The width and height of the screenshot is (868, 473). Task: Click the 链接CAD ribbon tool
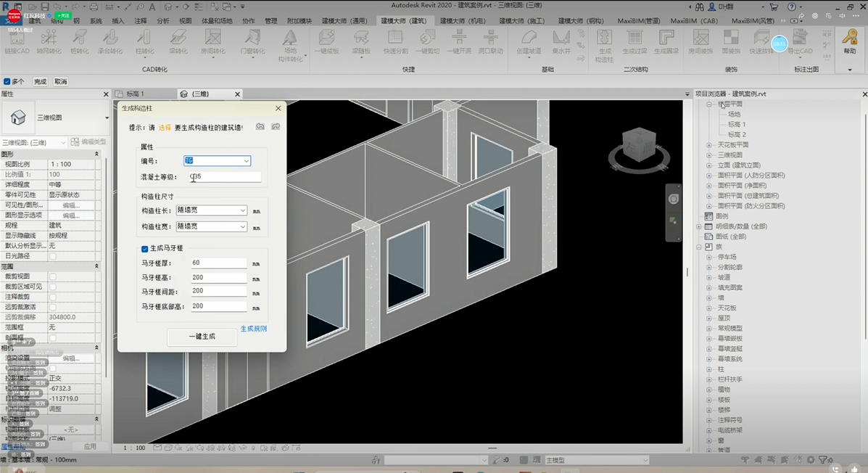[x=17, y=41]
